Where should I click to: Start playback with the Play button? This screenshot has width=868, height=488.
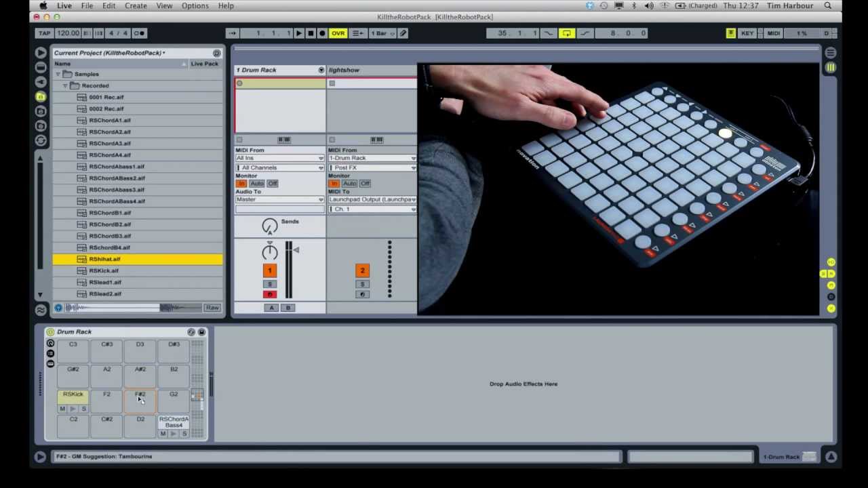tap(298, 33)
